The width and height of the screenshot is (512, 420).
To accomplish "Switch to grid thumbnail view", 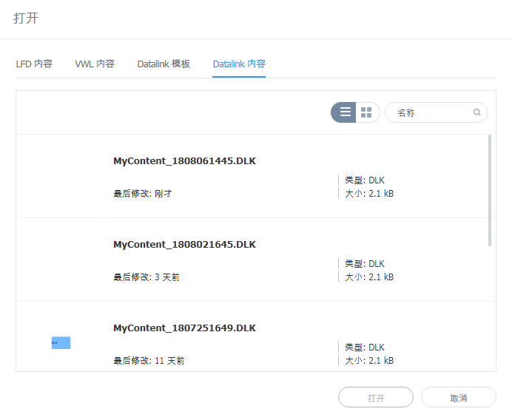I will point(367,112).
